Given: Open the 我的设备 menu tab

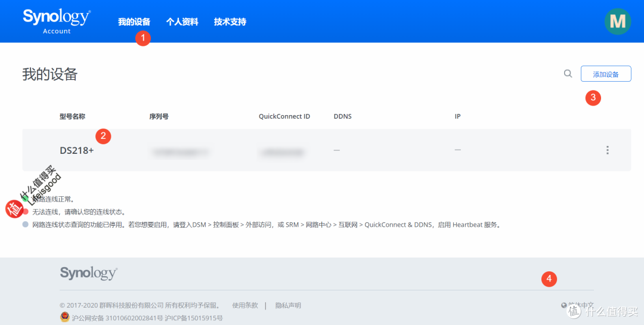Looking at the screenshot, I should pos(134,22).
